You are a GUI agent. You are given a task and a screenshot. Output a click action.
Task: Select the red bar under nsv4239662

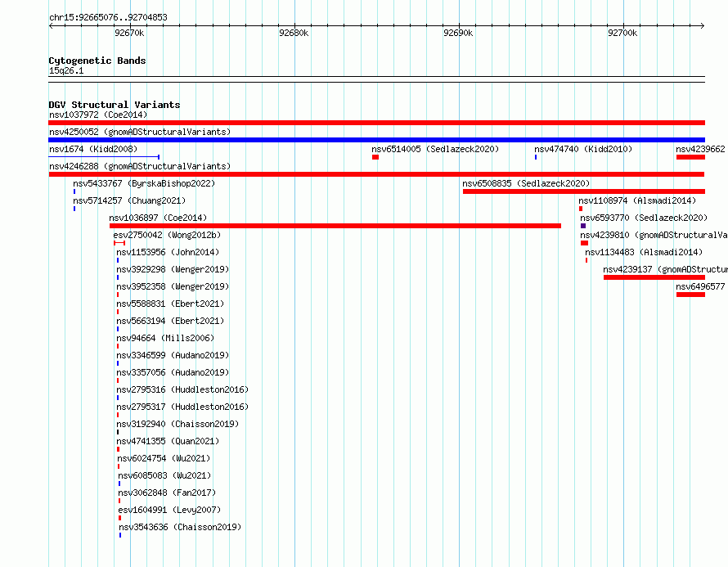coord(691,157)
